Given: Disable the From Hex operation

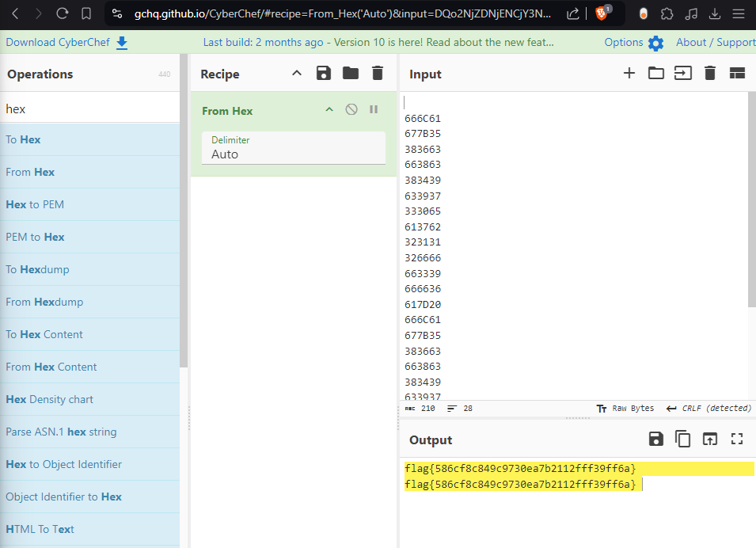Looking at the screenshot, I should [351, 109].
